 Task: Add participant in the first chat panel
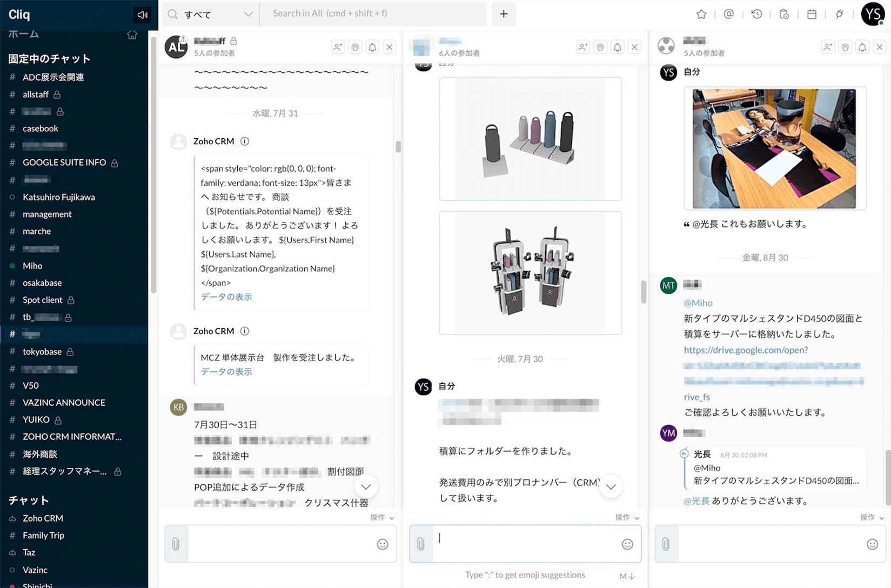pos(338,47)
